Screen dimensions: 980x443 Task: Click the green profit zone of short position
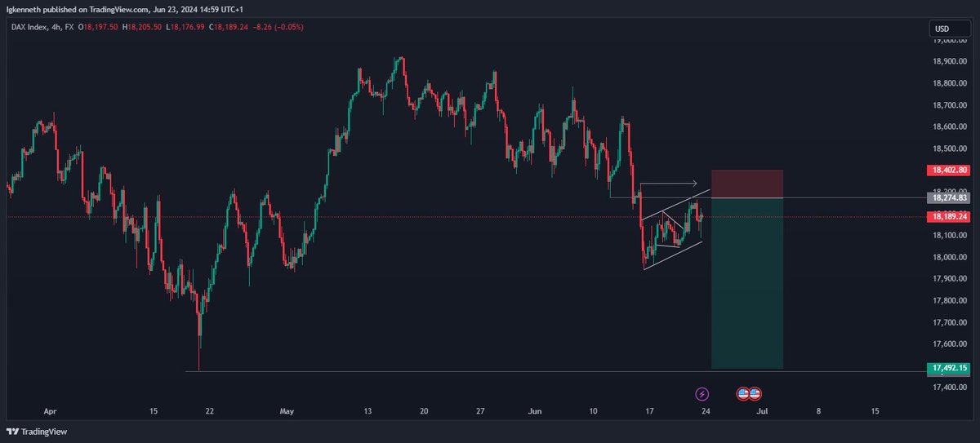point(747,283)
